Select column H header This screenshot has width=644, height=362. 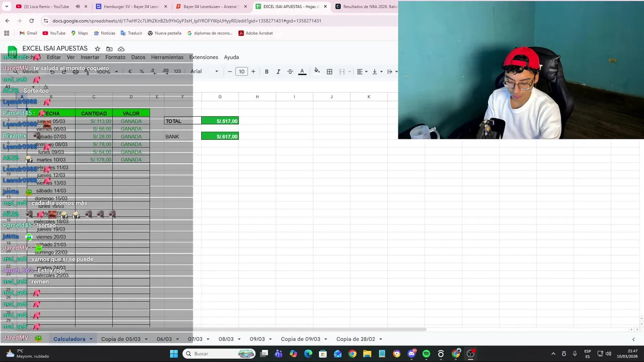click(257, 97)
